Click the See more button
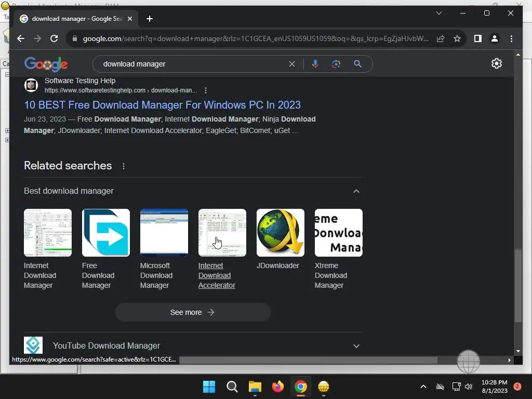This screenshot has width=532, height=399. [193, 312]
